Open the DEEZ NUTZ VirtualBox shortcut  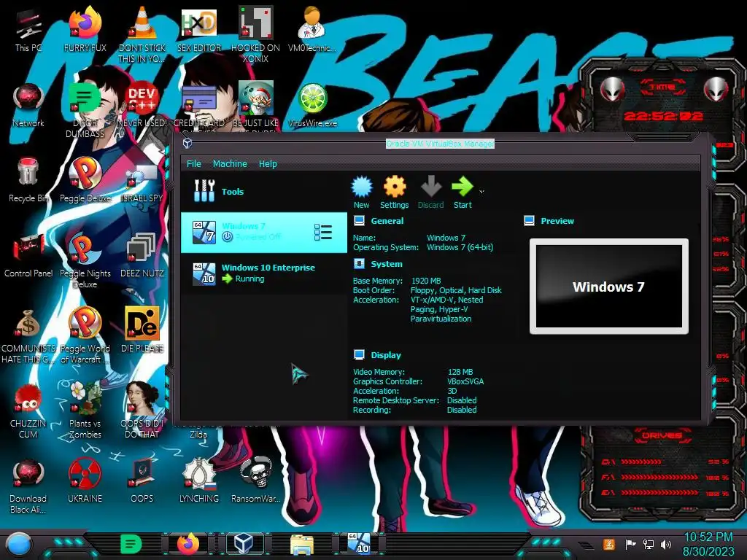(142, 256)
